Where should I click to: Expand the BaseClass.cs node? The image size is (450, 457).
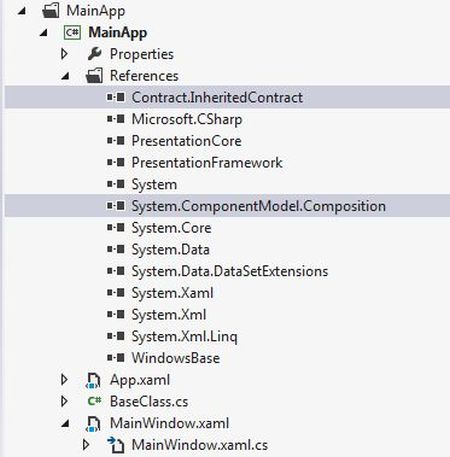coord(64,402)
